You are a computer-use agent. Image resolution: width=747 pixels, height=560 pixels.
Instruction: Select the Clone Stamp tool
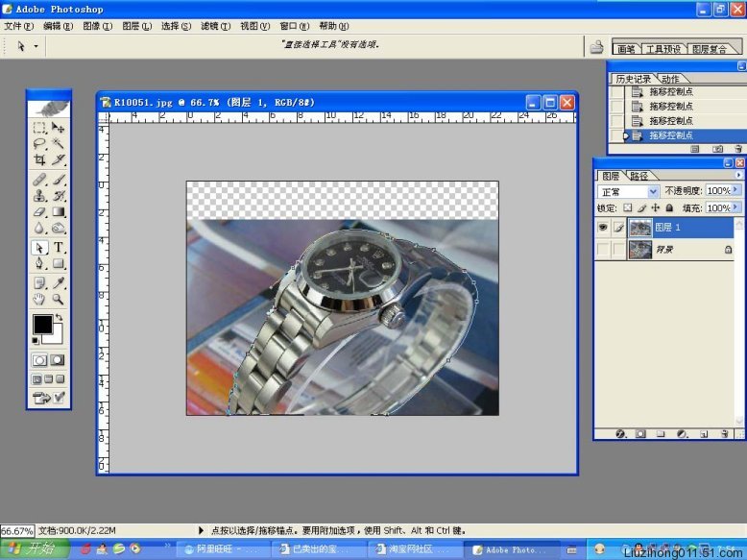39,195
